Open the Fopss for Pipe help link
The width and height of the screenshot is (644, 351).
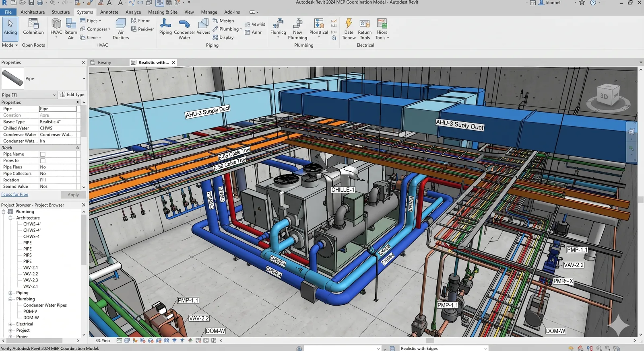click(15, 195)
